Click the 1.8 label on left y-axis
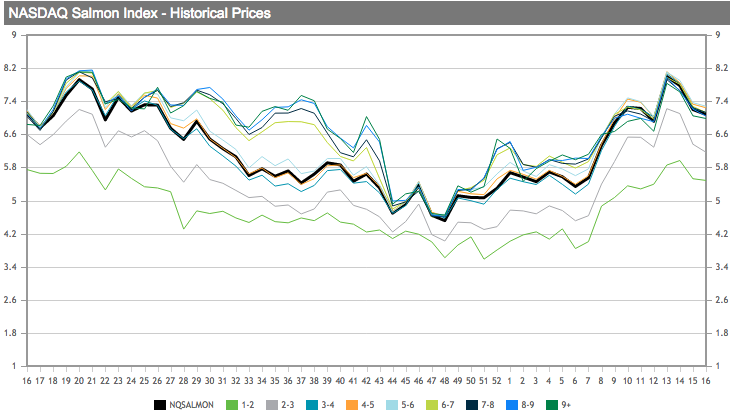 click(x=10, y=333)
